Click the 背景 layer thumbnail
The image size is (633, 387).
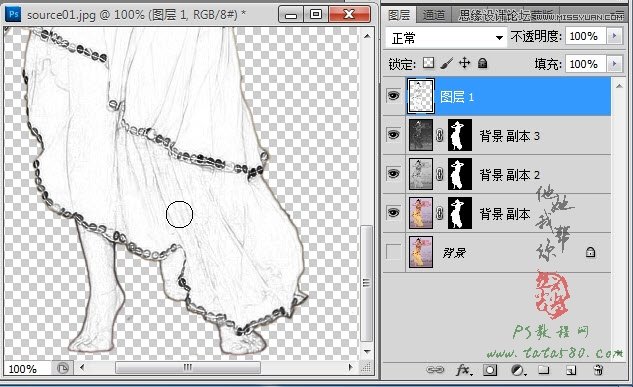pos(421,252)
